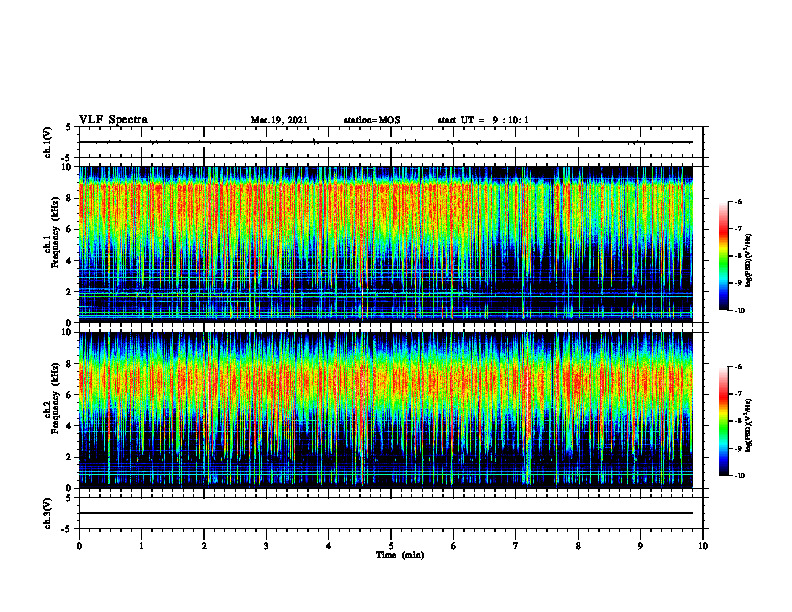Click the "Time (min)" x-axis label
The height and width of the screenshot is (612, 792).
tap(400, 555)
